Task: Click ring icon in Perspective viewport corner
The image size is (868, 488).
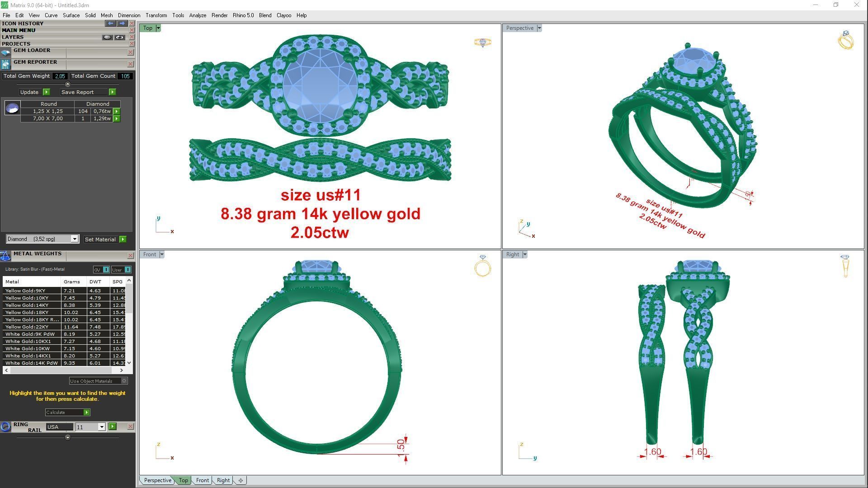Action: point(845,40)
